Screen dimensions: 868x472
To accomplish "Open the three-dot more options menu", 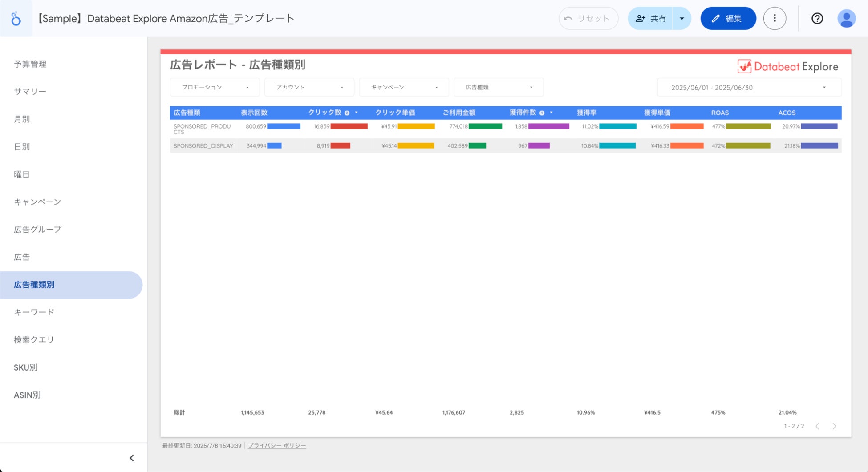I will click(x=775, y=18).
